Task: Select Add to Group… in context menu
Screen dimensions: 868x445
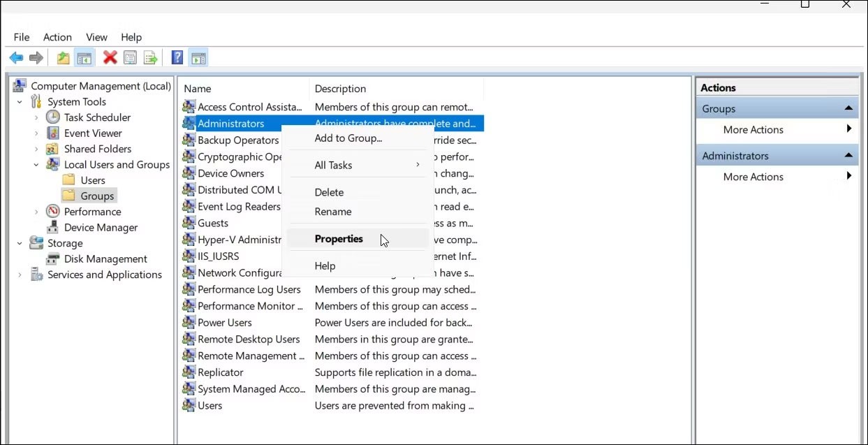Action: (348, 138)
